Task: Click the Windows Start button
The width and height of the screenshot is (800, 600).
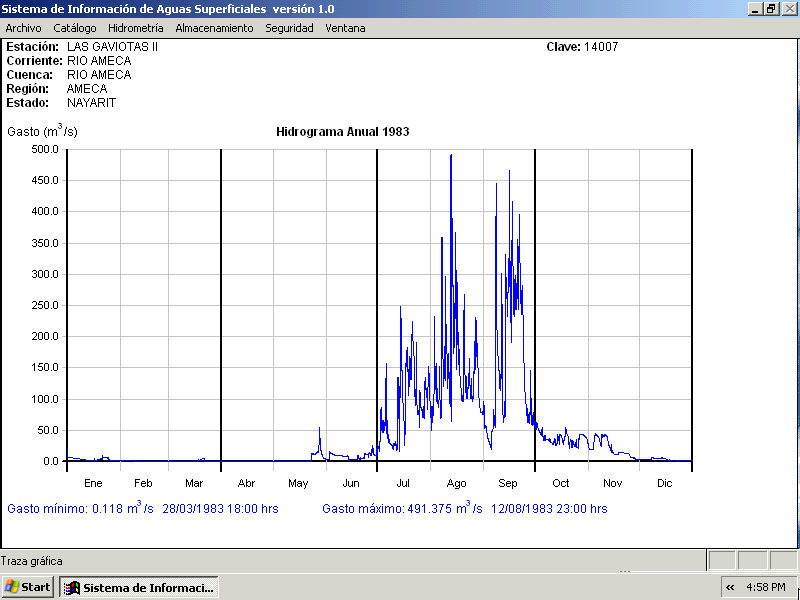Action: click(28, 587)
